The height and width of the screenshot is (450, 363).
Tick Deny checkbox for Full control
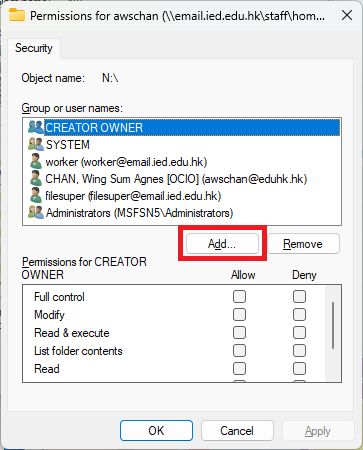coord(299,296)
